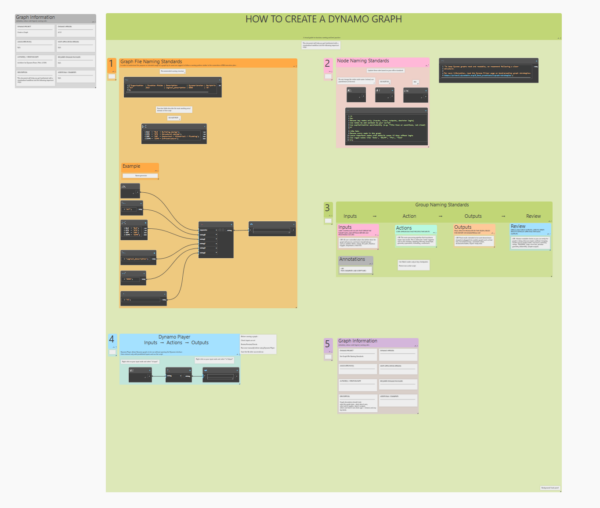The height and width of the screenshot is (508, 600).
Task: Select the HOW TO CREATE A DYNAMO GRAPH title
Action: [323, 19]
